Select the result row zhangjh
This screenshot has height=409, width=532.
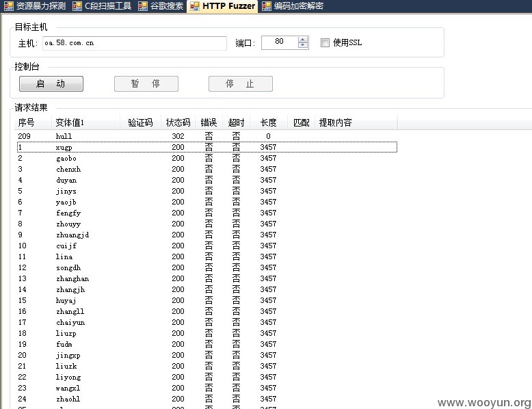(x=207, y=289)
